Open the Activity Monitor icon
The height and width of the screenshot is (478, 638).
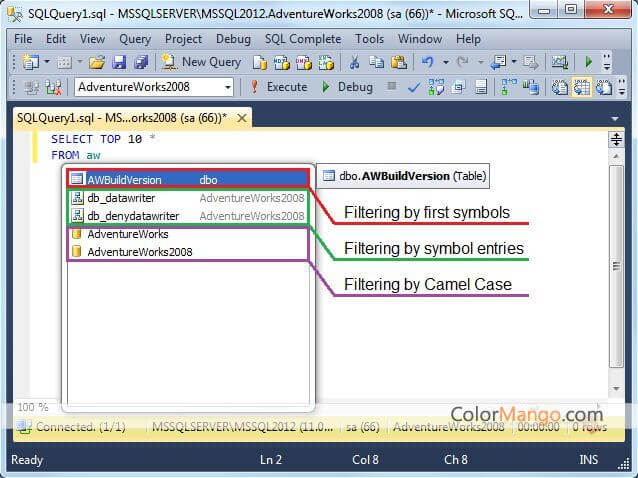[560, 62]
